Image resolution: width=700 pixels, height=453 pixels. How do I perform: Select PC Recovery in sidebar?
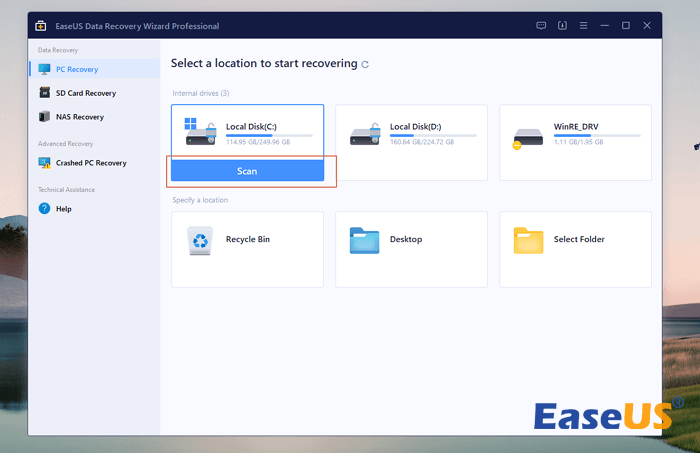pos(95,69)
